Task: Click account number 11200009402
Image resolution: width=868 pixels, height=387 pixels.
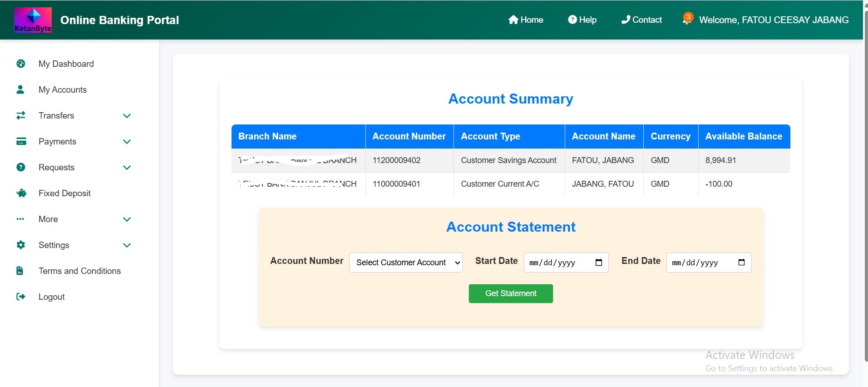Action: click(x=396, y=160)
